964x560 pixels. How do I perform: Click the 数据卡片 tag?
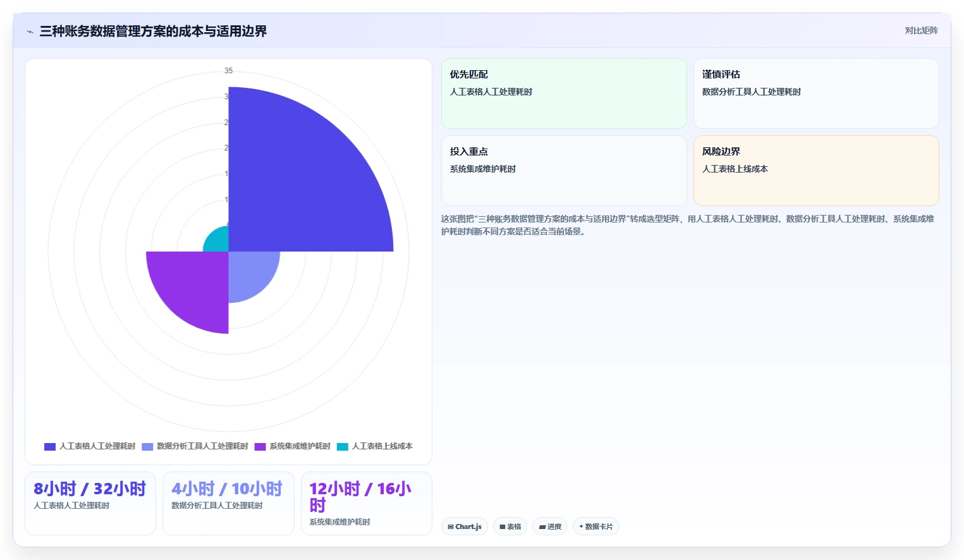click(x=595, y=527)
